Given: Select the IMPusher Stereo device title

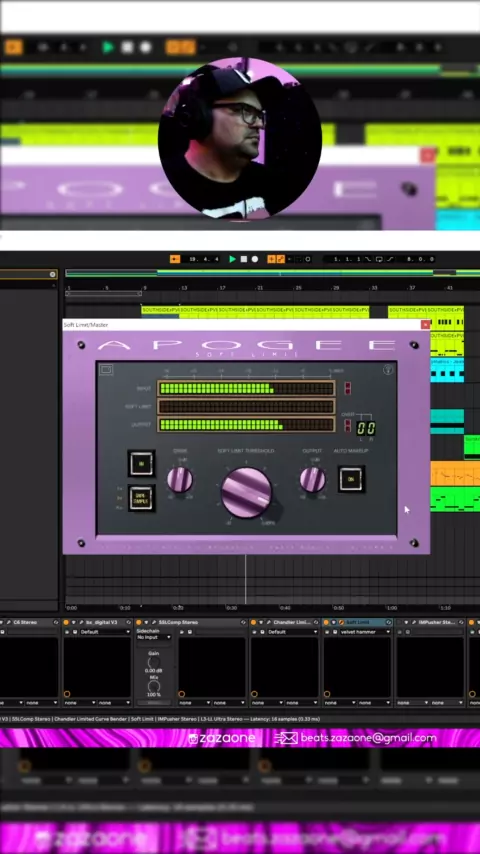Looking at the screenshot, I should point(437,622).
